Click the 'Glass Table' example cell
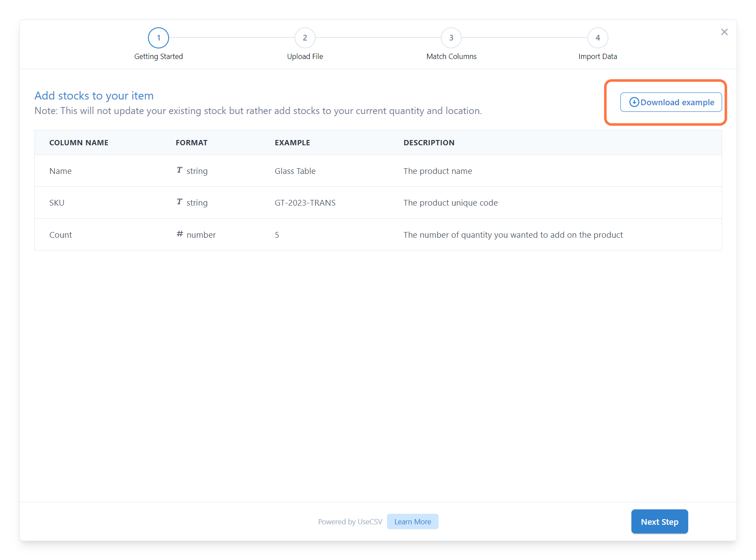Image resolution: width=756 pixels, height=560 pixels. point(295,171)
